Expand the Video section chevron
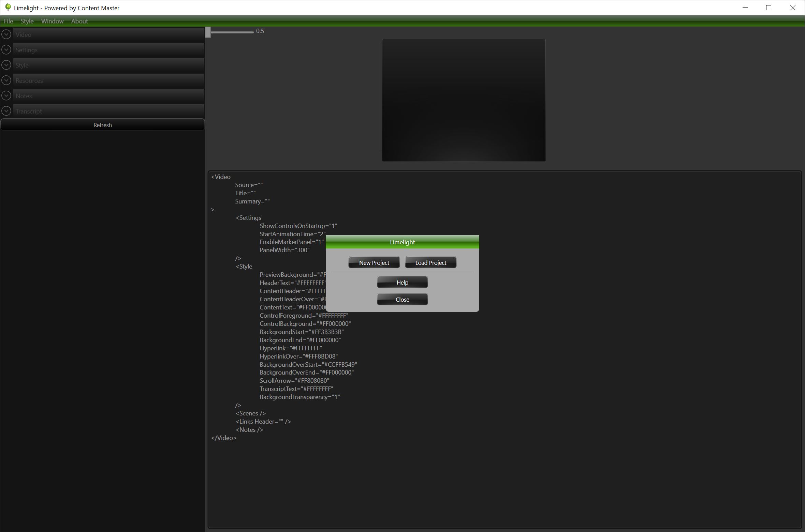The image size is (805, 532). pyautogui.click(x=6, y=34)
